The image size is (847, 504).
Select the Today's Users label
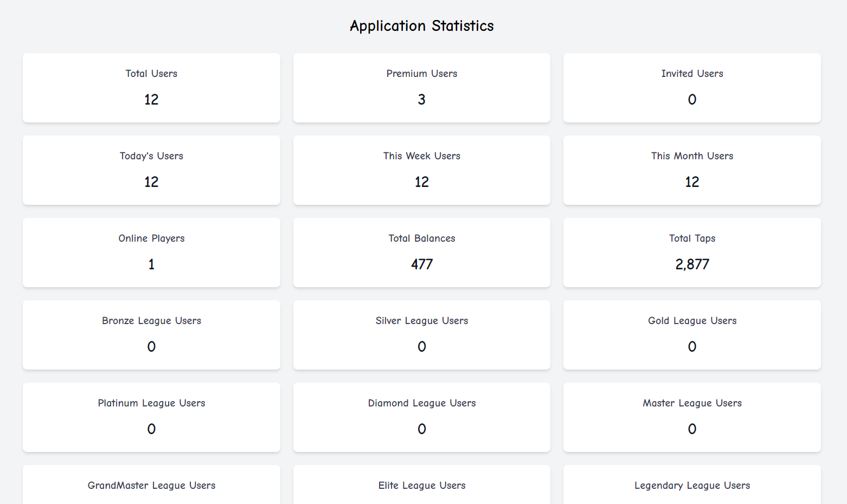pos(151,156)
